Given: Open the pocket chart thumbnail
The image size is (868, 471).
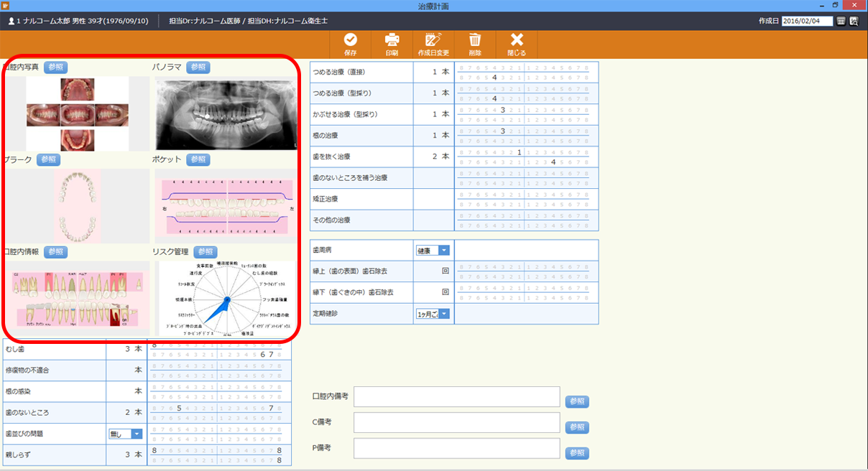Looking at the screenshot, I should (x=225, y=206).
